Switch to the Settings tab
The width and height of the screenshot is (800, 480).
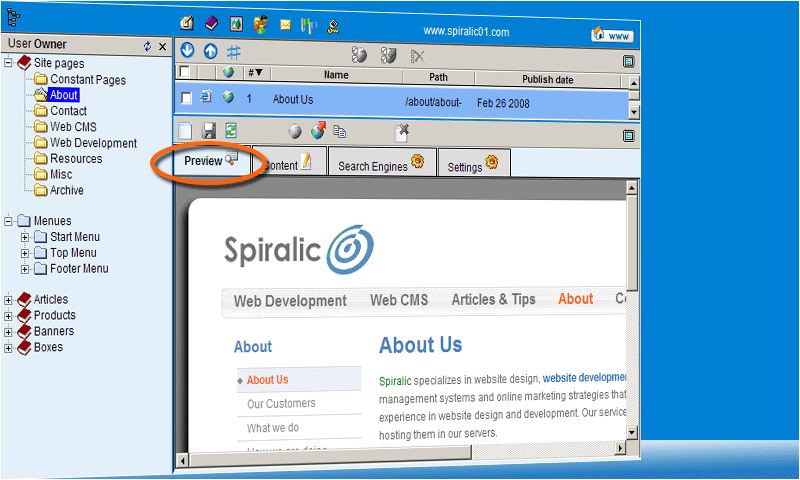pyautogui.click(x=473, y=164)
